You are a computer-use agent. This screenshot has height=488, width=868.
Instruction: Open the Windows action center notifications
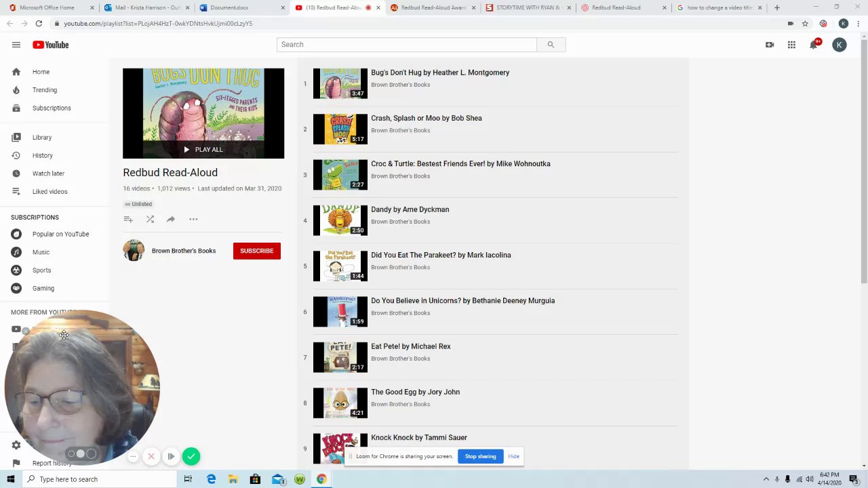tap(854, 479)
